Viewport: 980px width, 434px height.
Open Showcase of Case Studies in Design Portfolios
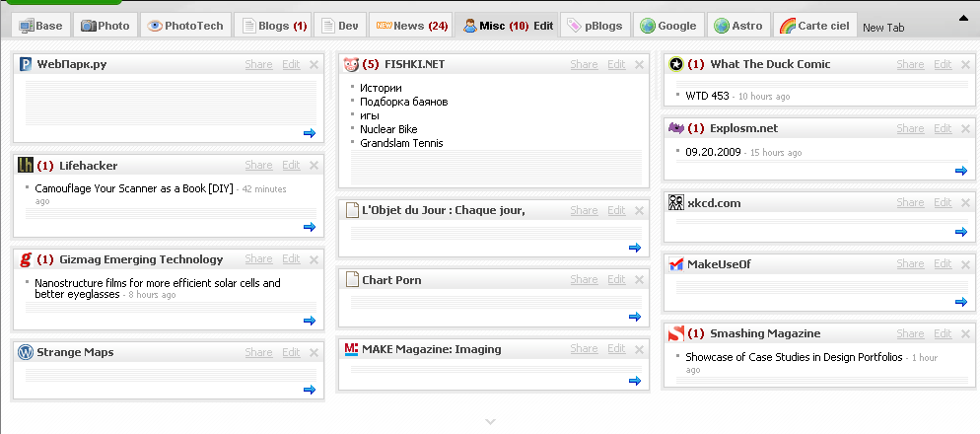pos(794,357)
